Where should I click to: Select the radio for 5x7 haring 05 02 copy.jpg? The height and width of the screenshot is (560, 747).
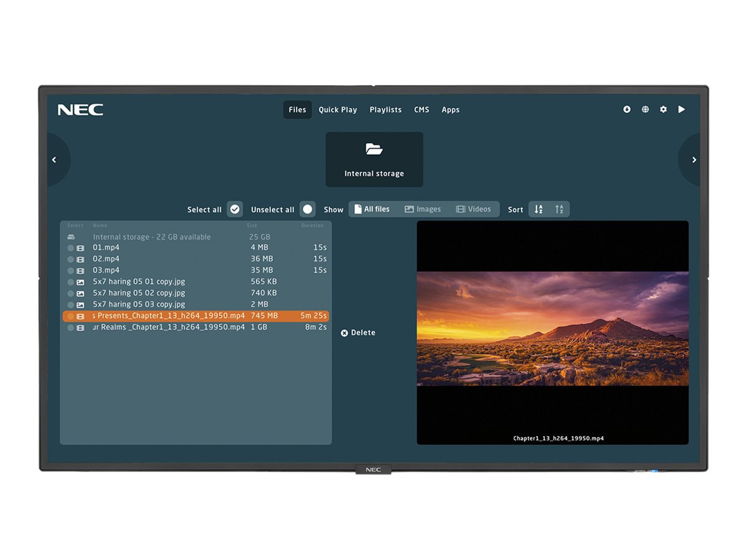(x=71, y=293)
